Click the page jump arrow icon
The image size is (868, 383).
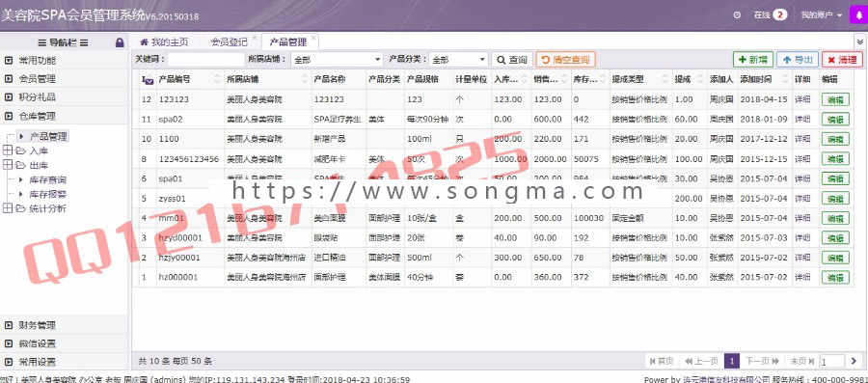click(854, 362)
